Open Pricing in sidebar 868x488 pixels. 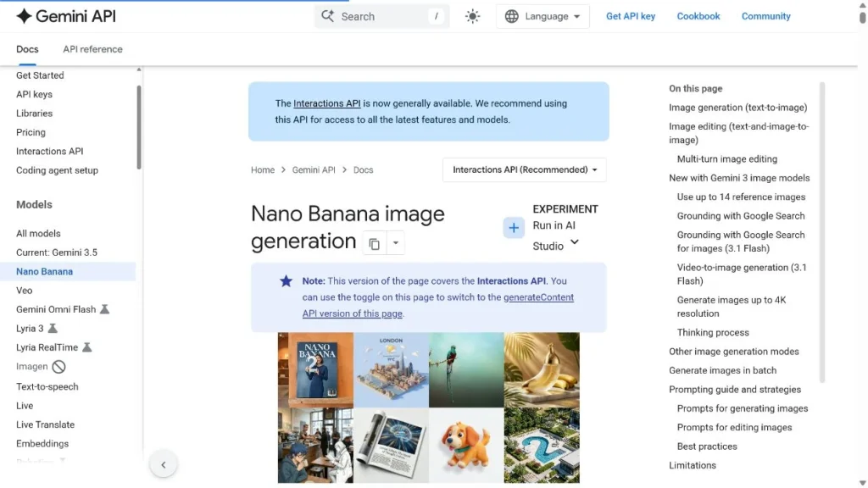click(31, 132)
